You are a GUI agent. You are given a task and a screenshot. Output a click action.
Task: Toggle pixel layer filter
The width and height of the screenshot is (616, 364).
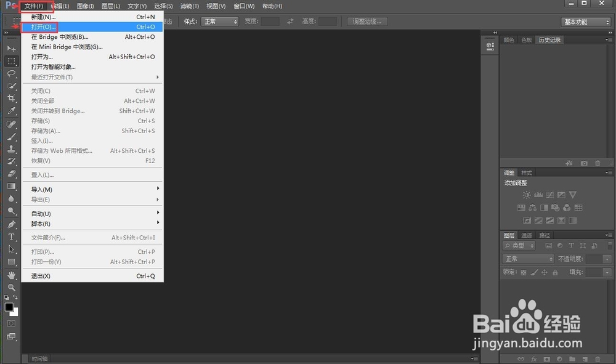(548, 246)
